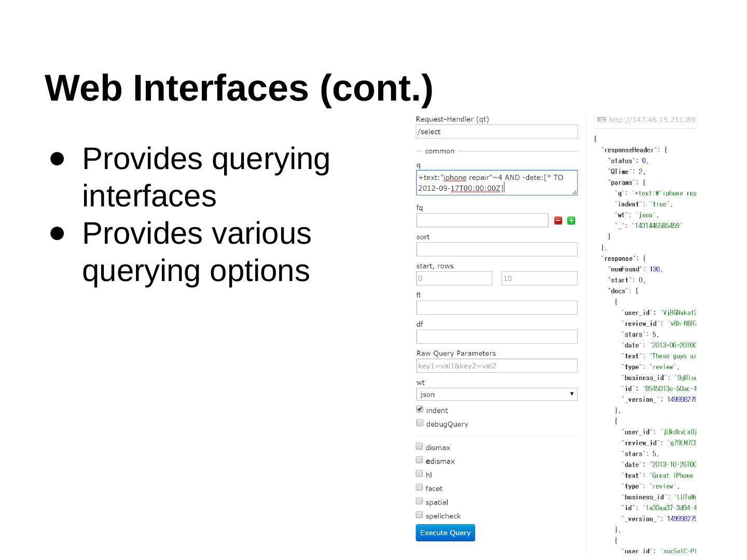Image resolution: width=747 pixels, height=560 pixels.
Task: Click the Raw Query Parameters field
Action: tap(496, 366)
